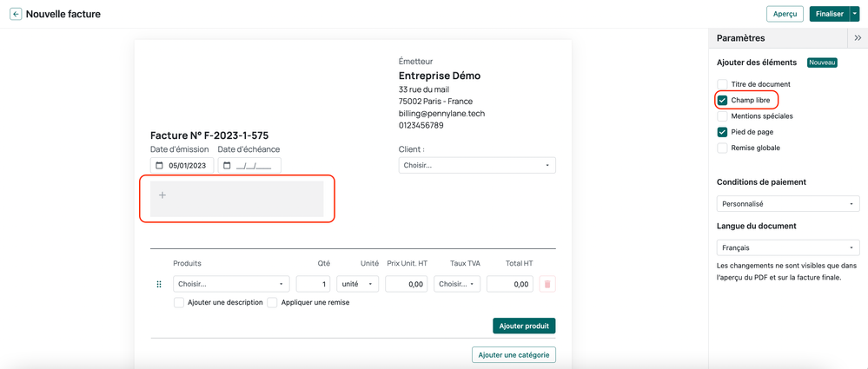Click the back arrow beside Nouvelle facture
The width and height of the screenshot is (868, 369).
pos(16,14)
